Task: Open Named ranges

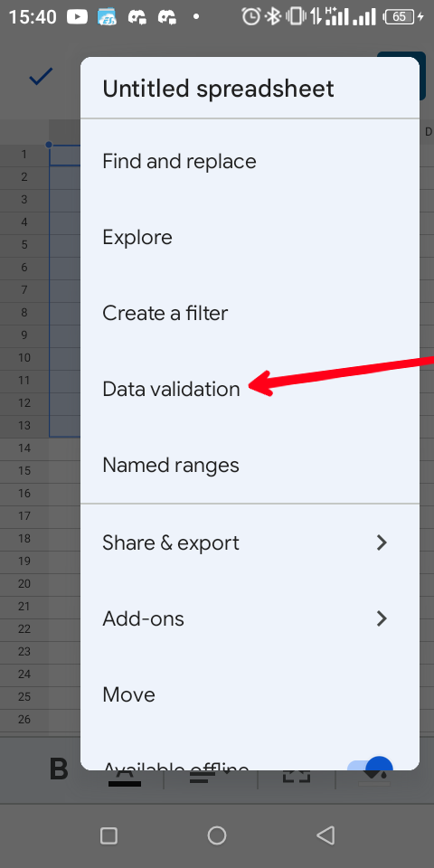Action: 250,465
